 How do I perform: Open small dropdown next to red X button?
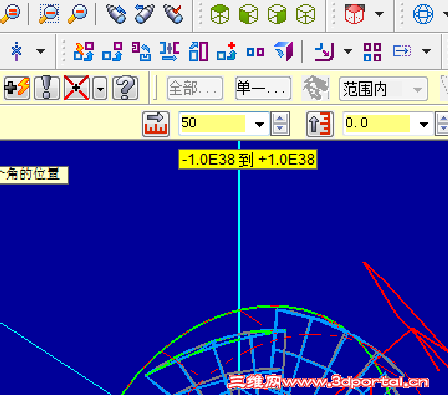pyautogui.click(x=100, y=88)
